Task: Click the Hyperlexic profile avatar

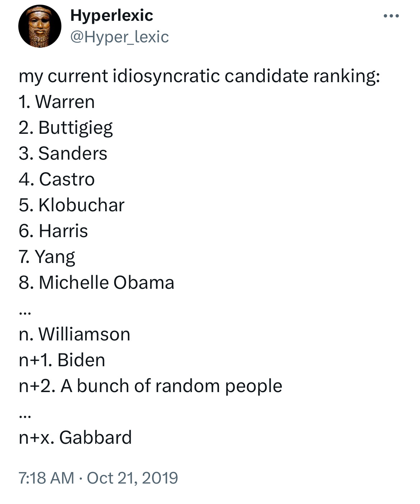Action: point(39,27)
